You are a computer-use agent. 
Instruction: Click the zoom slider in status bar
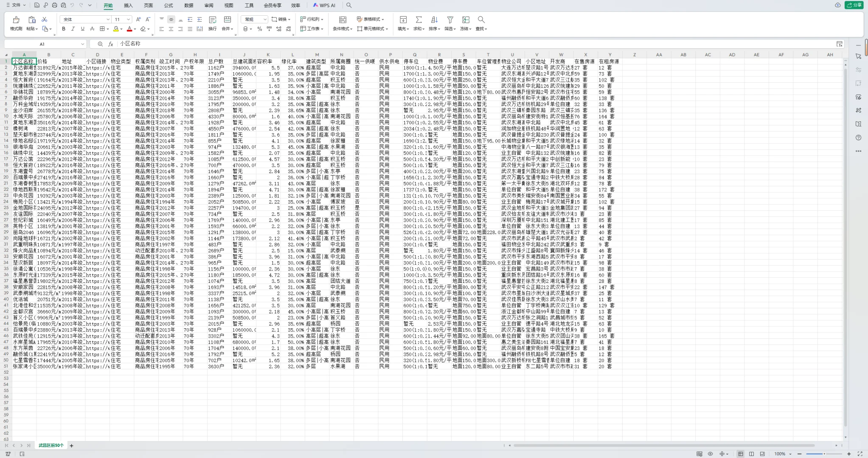point(823,454)
